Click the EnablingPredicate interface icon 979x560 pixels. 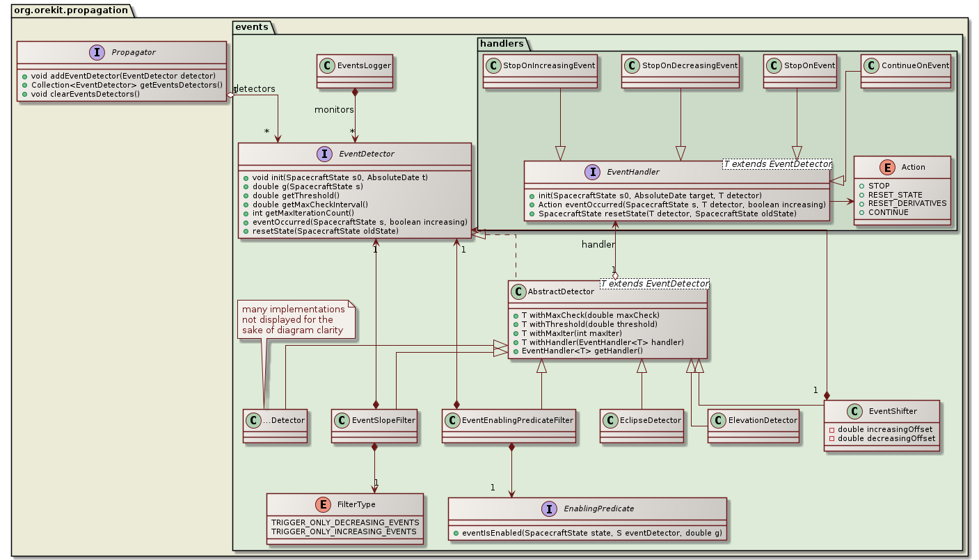pyautogui.click(x=550, y=509)
